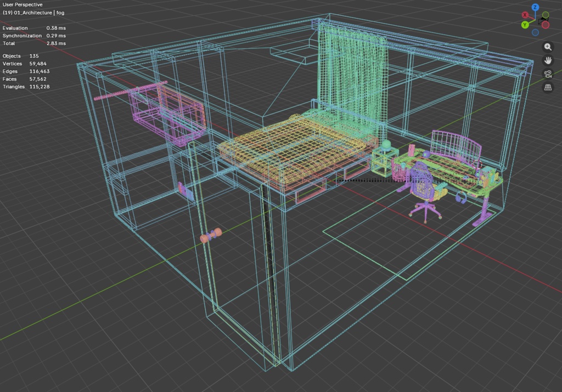The width and height of the screenshot is (562, 392).
Task: Click the "Faces" statistics label
Action: [x=10, y=79]
